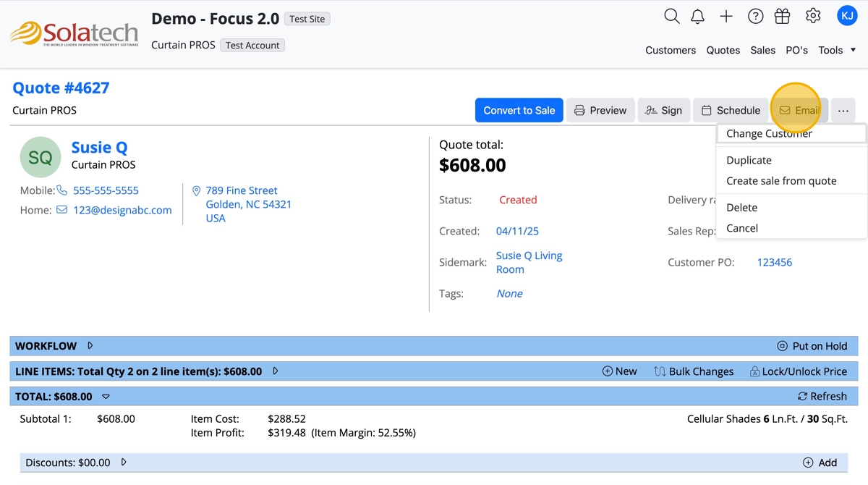
Task: Click the SQ customer avatar circle
Action: (x=41, y=157)
